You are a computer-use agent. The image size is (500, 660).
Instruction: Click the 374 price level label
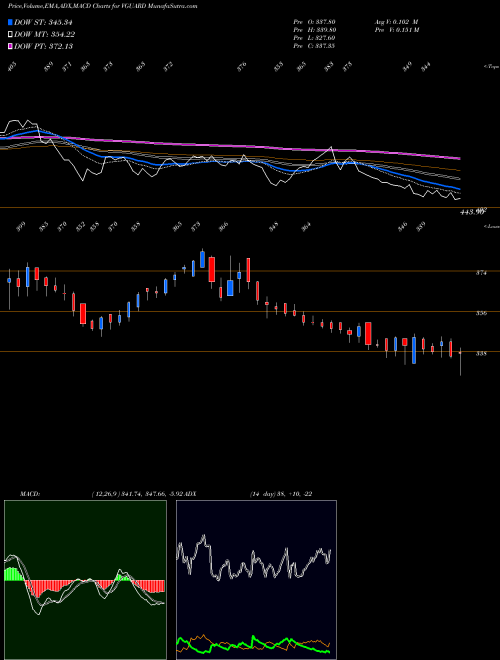pos(481,273)
